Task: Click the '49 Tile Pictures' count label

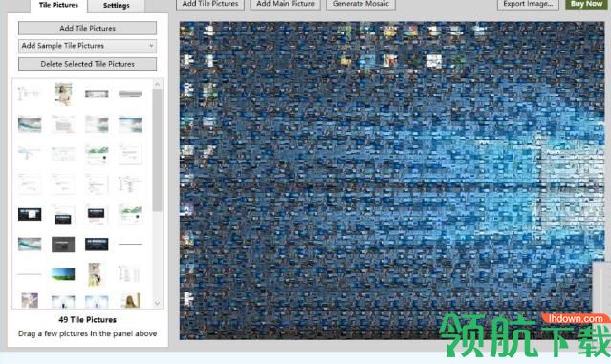Action: pos(87,320)
